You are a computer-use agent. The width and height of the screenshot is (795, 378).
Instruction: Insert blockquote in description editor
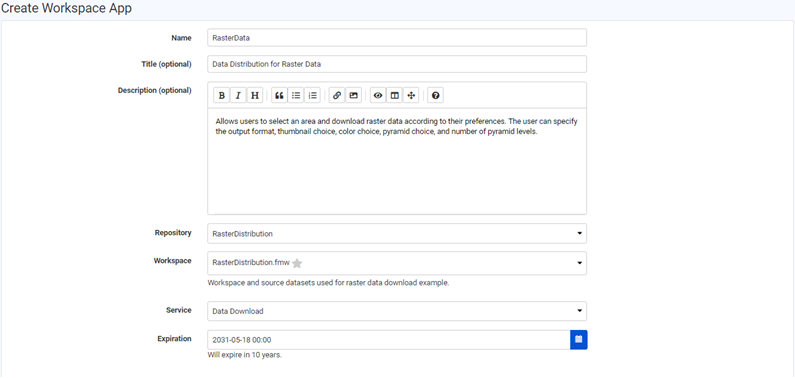coord(279,95)
